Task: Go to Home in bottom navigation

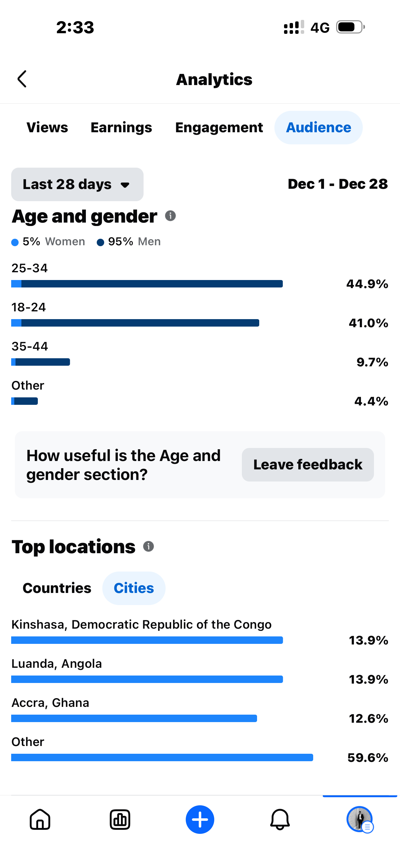Action: (40, 819)
